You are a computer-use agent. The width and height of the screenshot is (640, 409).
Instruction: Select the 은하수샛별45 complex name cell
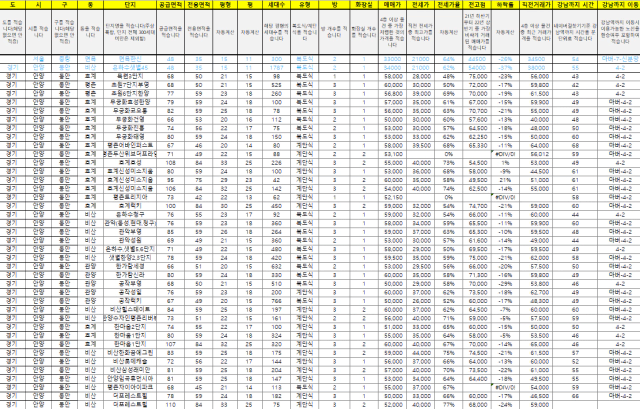(130, 68)
